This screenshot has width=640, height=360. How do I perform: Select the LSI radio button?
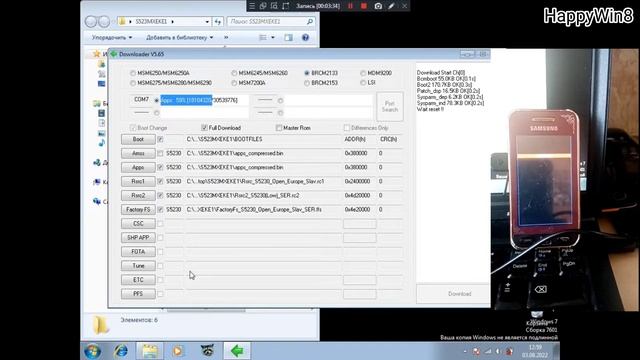point(363,83)
